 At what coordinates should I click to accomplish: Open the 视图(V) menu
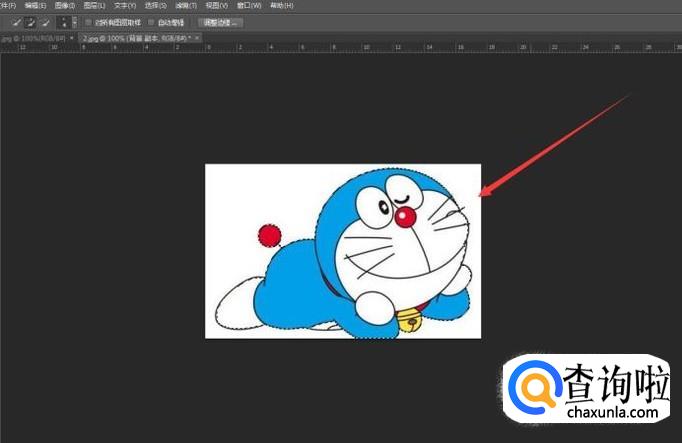pos(216,6)
